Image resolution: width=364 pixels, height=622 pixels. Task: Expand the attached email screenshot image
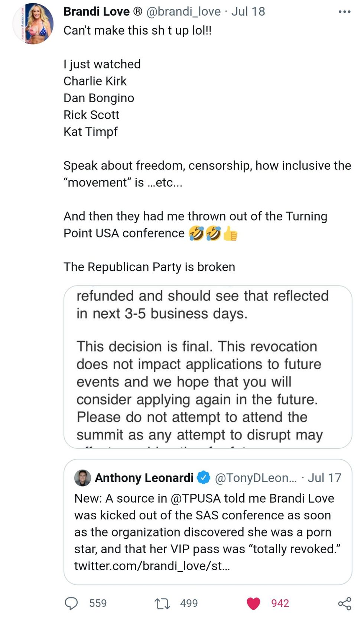[x=208, y=367]
